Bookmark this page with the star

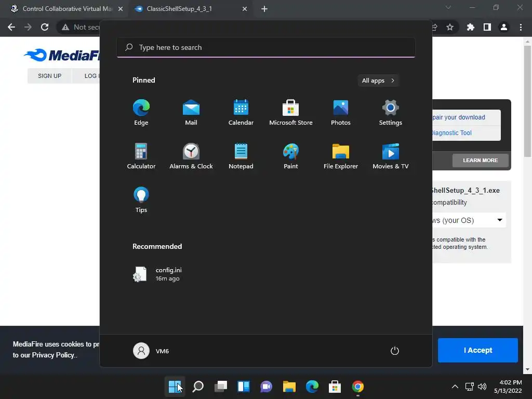click(450, 27)
